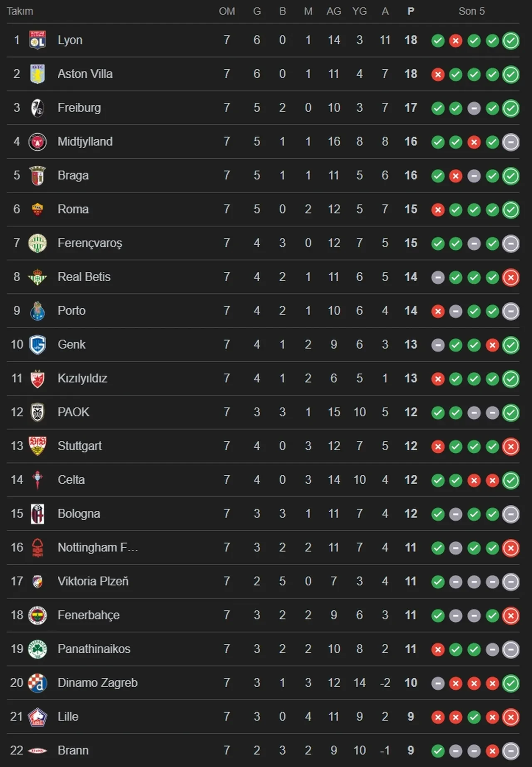Click the Nottingham Forest team name
532x767 pixels.
click(x=98, y=548)
